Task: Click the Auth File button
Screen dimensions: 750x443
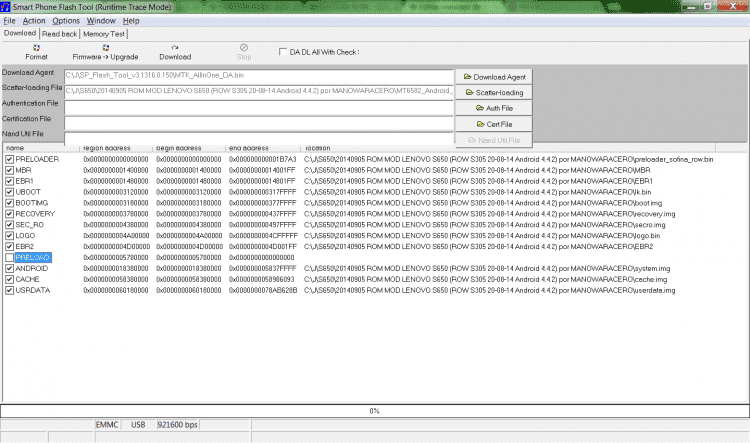Action: pyautogui.click(x=494, y=109)
